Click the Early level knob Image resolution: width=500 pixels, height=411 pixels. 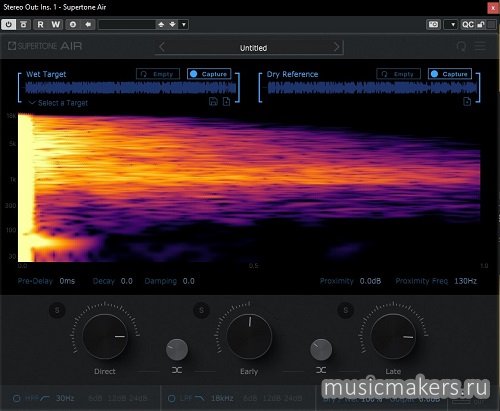coord(249,336)
